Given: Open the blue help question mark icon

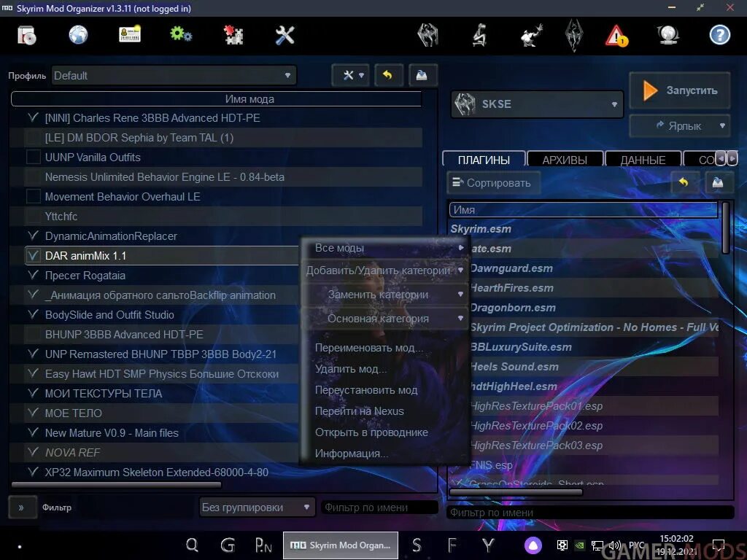Looking at the screenshot, I should click(x=720, y=35).
